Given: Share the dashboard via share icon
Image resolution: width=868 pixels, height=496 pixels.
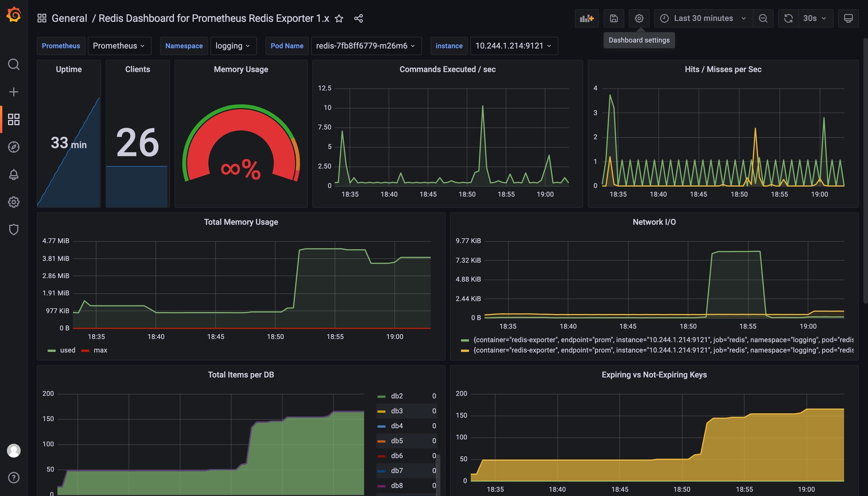Looking at the screenshot, I should coord(359,18).
